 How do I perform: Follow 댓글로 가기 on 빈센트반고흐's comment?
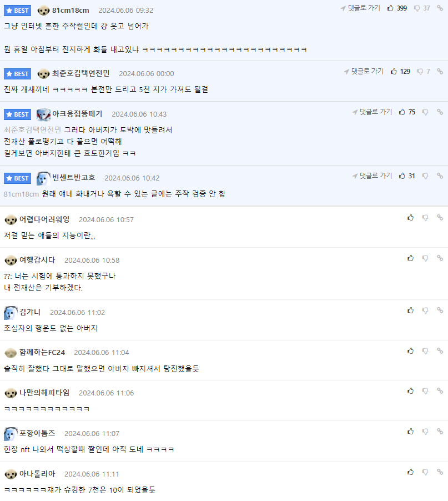tap(372, 176)
